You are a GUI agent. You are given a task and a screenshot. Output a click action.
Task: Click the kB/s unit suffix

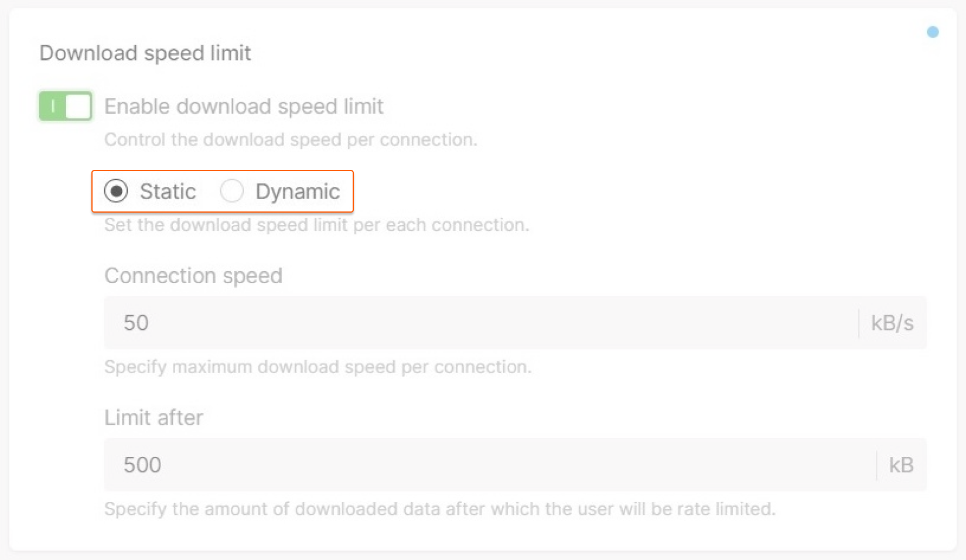point(892,323)
